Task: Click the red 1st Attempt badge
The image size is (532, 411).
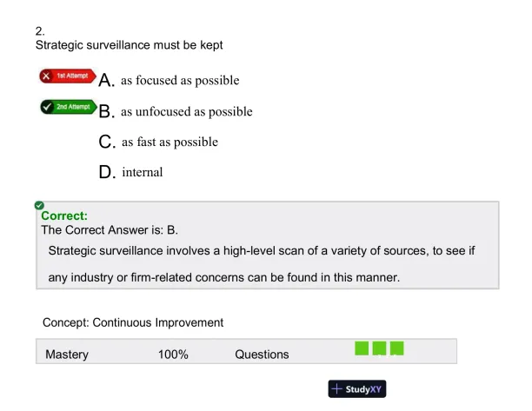Action: pyautogui.click(x=66, y=76)
